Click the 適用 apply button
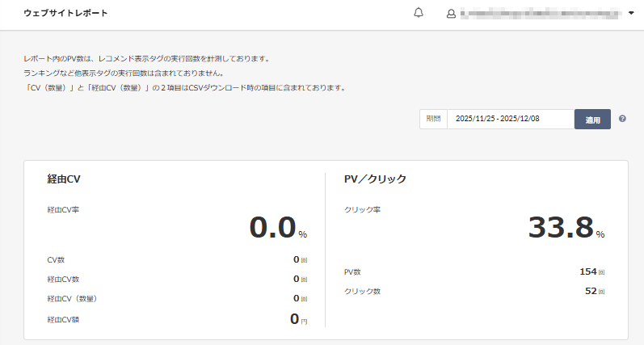The height and width of the screenshot is (345, 644). point(592,120)
